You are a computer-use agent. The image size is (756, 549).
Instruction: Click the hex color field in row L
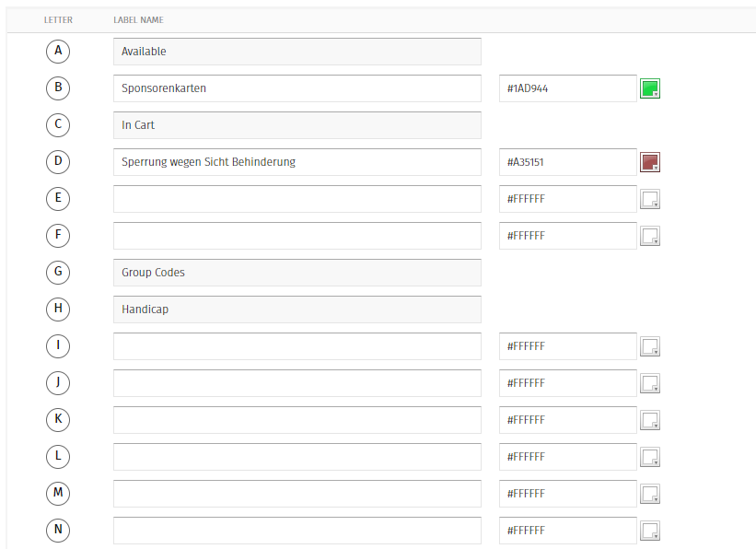pyautogui.click(x=567, y=457)
